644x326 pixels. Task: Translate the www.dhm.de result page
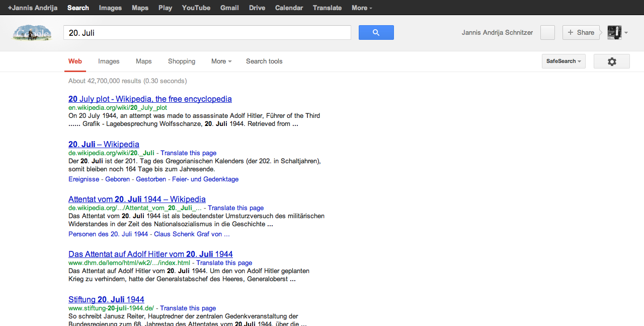tap(224, 263)
